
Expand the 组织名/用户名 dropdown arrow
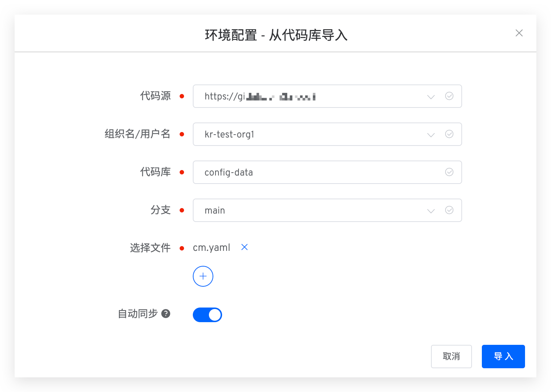coord(431,135)
